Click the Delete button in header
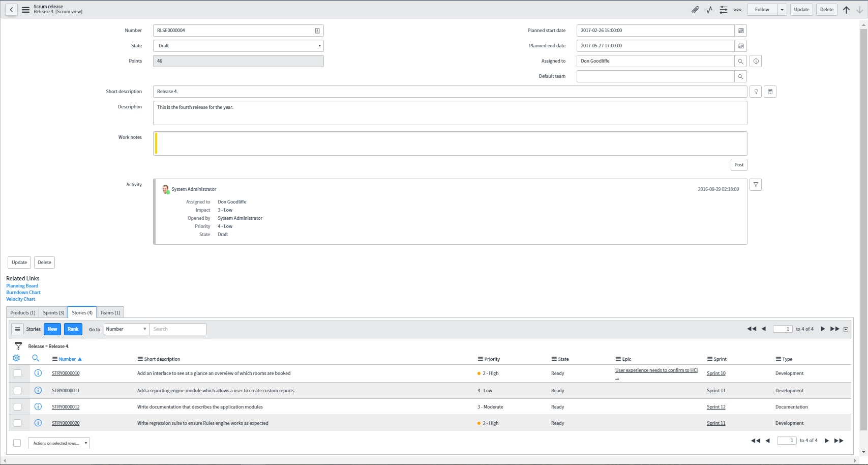868x465 pixels. click(827, 10)
